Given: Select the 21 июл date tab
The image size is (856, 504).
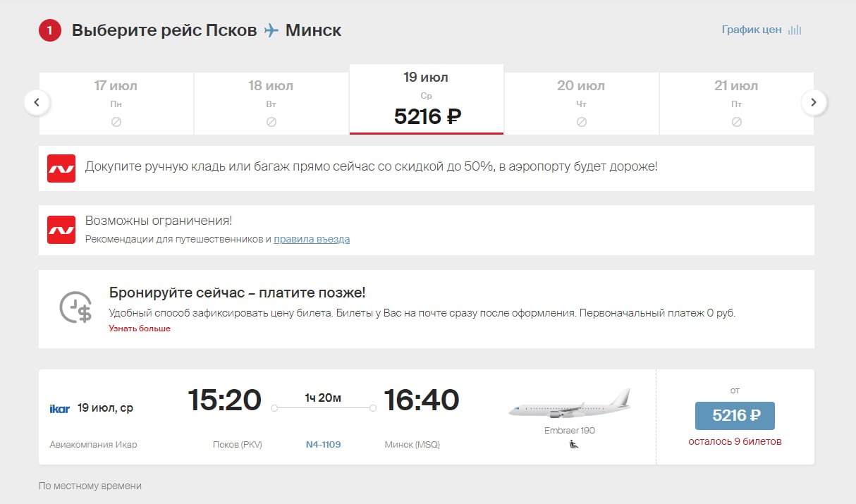Looking at the screenshot, I should (736, 103).
